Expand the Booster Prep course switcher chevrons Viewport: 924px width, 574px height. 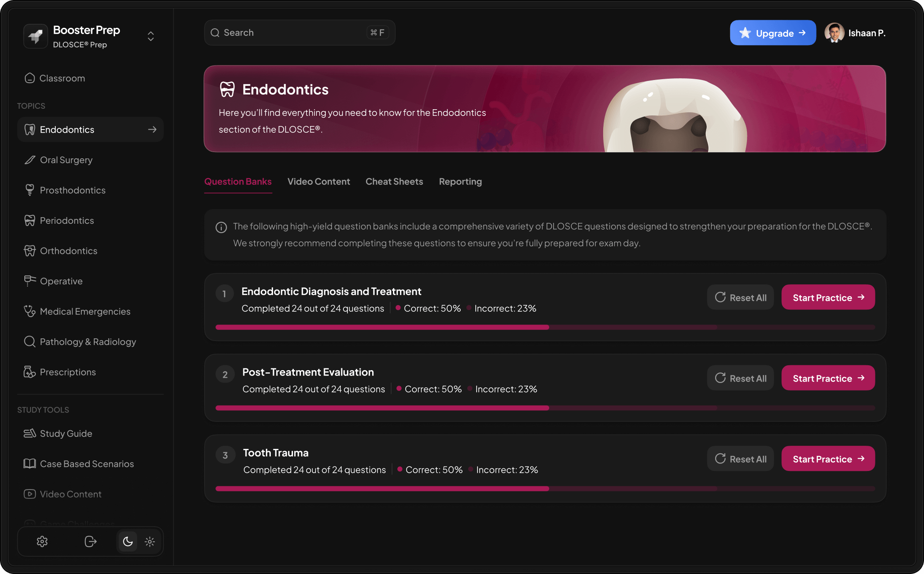click(151, 36)
